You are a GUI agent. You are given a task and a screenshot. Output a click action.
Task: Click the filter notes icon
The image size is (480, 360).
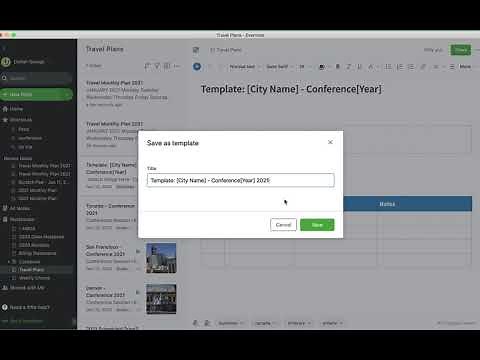157,66
